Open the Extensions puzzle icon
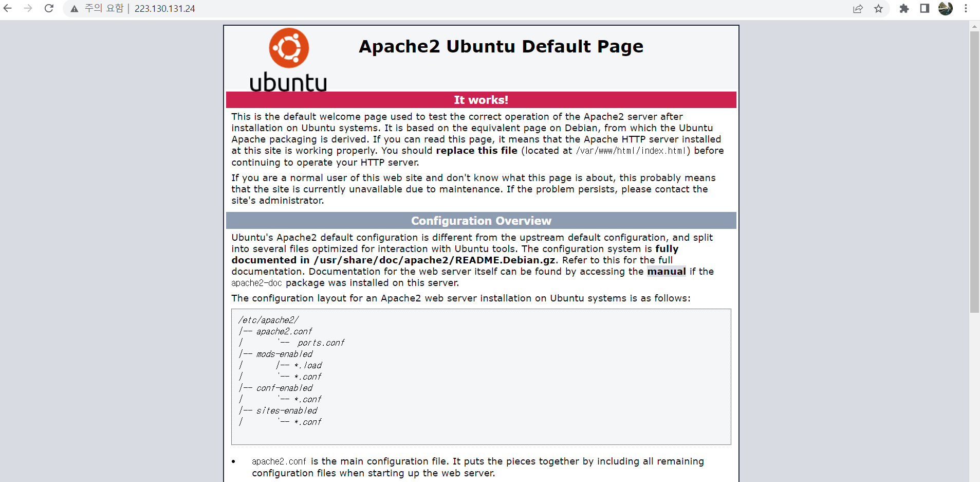 pos(904,9)
